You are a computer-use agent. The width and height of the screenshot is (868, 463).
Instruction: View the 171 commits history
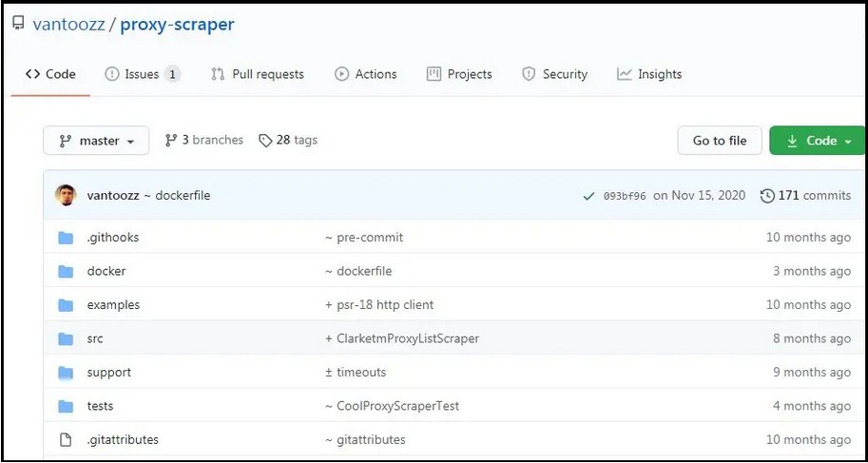tap(805, 196)
